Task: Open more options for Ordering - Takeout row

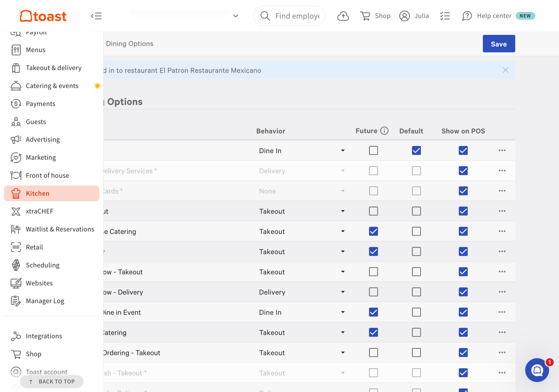Action: click(502, 352)
